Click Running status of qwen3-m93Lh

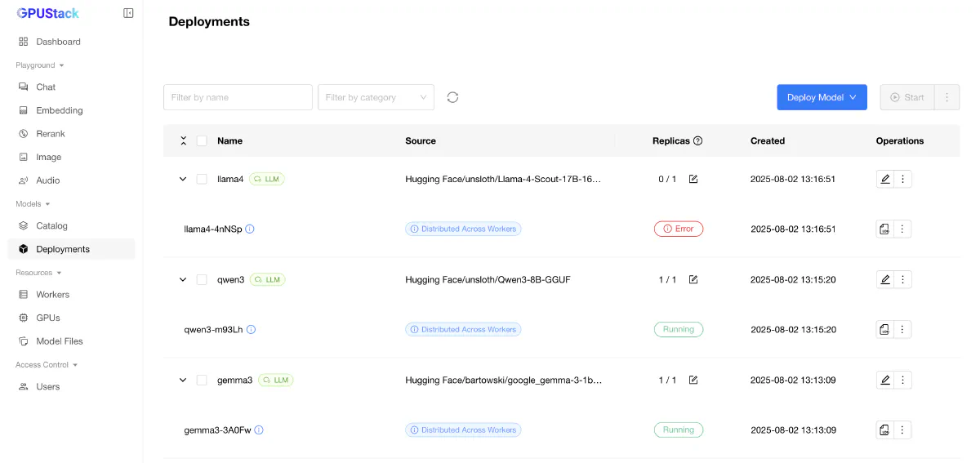coord(679,330)
